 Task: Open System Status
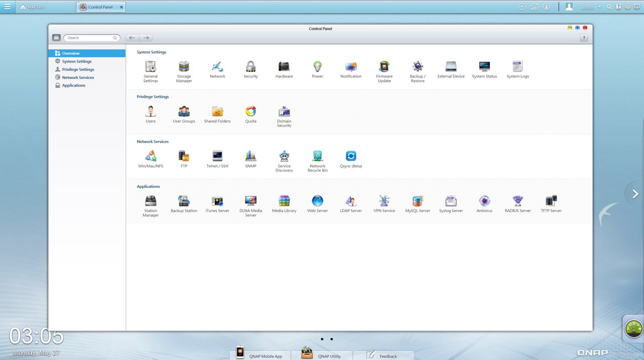pos(485,69)
